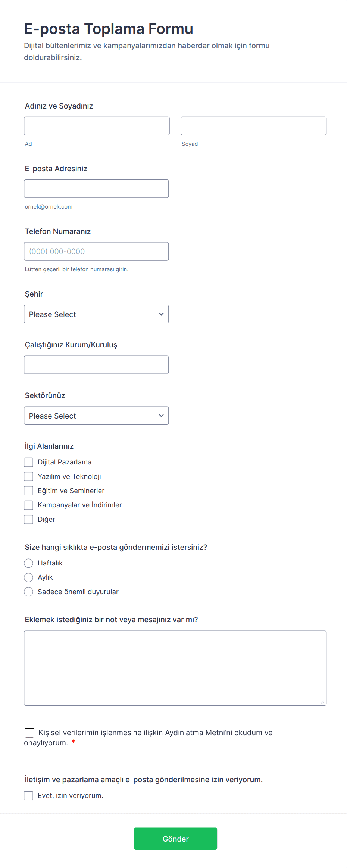347x868 pixels.
Task: Choose the Haftalık radio option
Action: click(x=29, y=563)
